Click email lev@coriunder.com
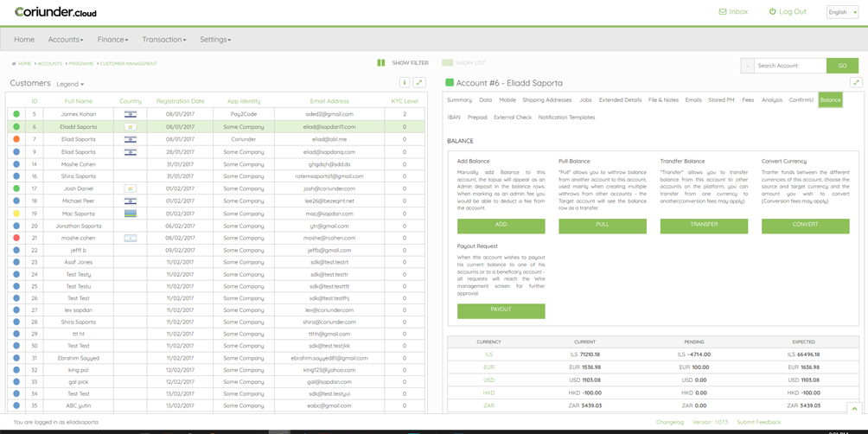Viewport: 868px width, 434px height. pyautogui.click(x=329, y=310)
